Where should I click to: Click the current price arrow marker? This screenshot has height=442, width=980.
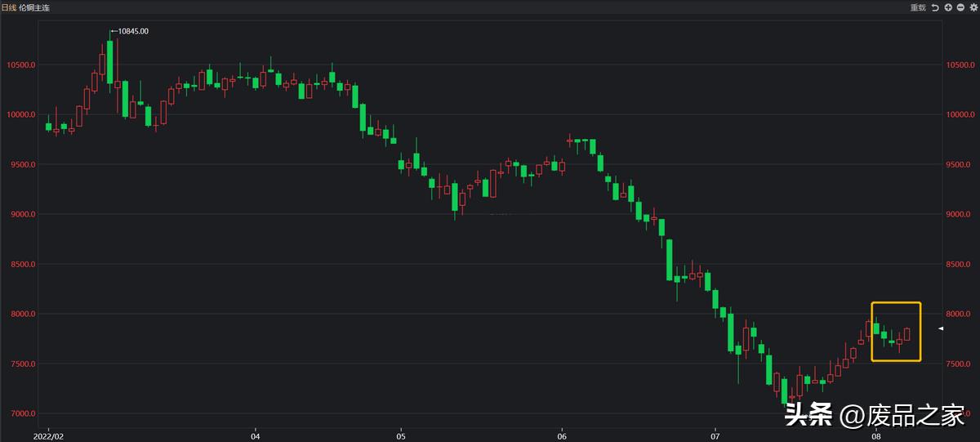(x=941, y=328)
